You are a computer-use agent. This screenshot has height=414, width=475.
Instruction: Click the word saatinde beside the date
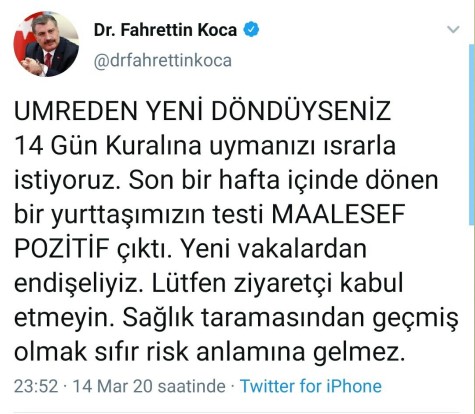point(192,386)
